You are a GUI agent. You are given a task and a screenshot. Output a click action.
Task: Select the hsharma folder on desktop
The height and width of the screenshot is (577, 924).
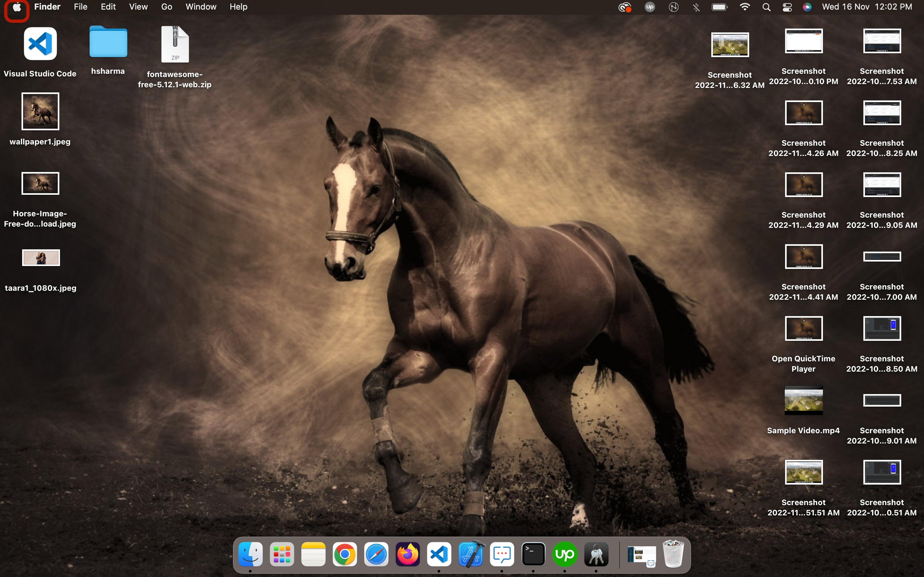pyautogui.click(x=108, y=43)
